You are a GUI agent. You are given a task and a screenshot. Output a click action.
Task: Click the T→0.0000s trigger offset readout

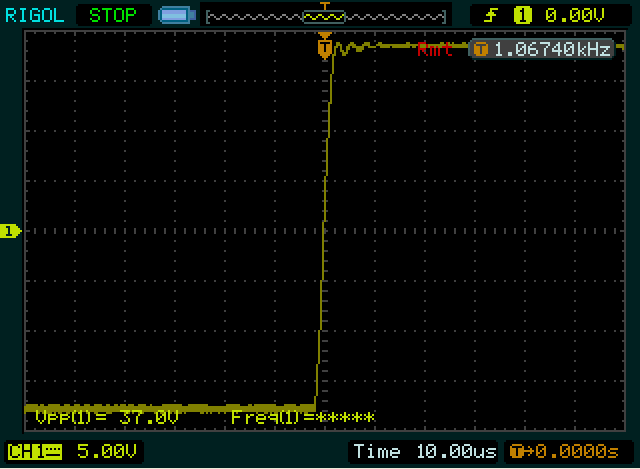(564, 452)
